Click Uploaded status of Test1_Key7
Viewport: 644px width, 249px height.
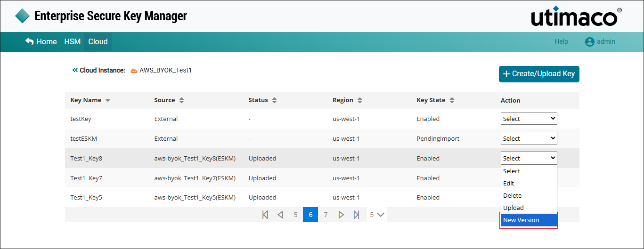(x=262, y=178)
